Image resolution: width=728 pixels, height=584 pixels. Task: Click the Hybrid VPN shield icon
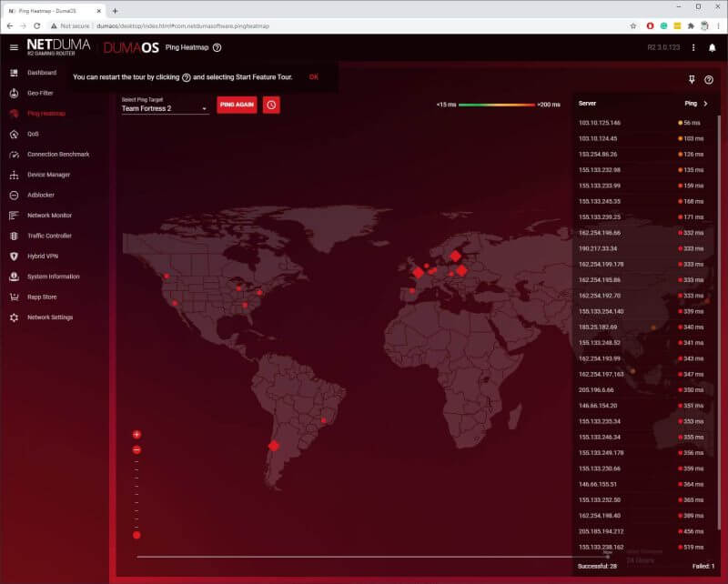tap(14, 257)
